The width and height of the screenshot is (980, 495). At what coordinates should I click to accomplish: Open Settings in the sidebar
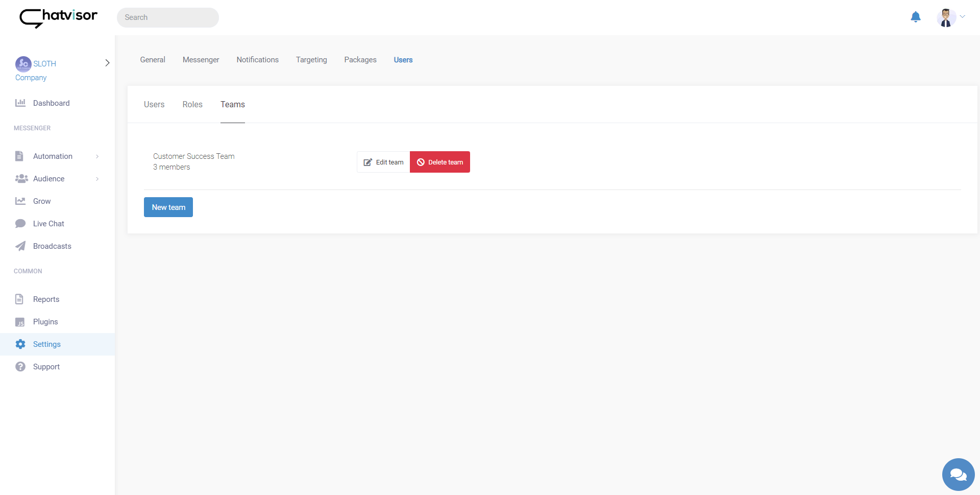click(x=47, y=344)
